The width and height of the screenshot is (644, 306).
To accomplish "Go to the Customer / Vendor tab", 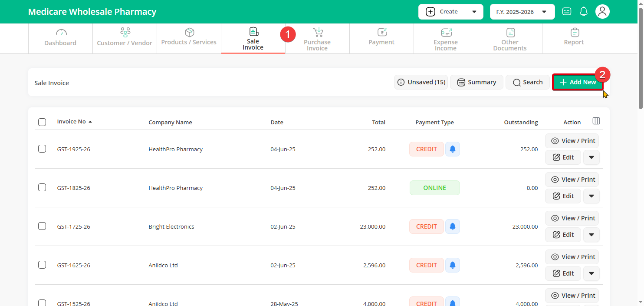I will (x=125, y=39).
